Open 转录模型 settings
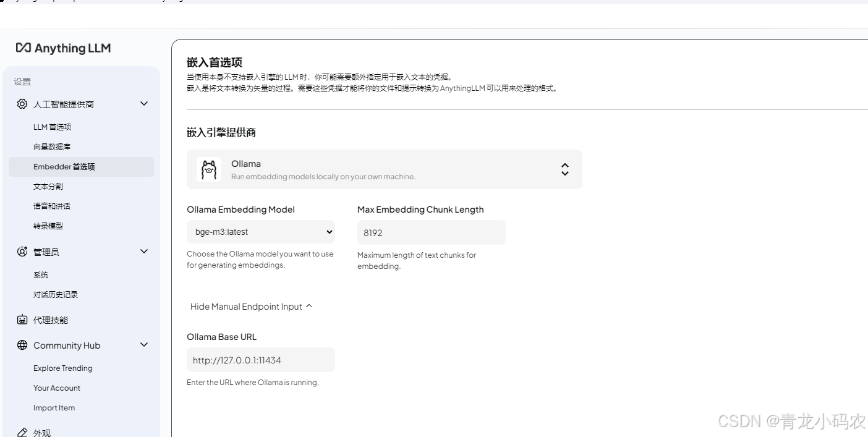 48,226
